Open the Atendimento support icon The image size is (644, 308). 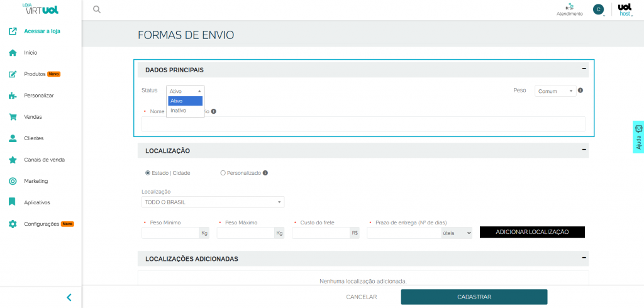point(569,8)
